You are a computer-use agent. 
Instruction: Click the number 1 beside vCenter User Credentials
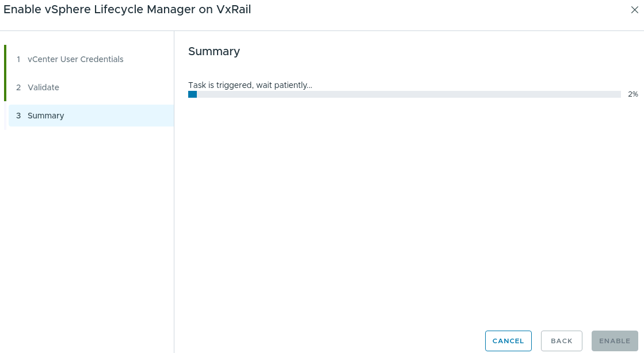18,59
